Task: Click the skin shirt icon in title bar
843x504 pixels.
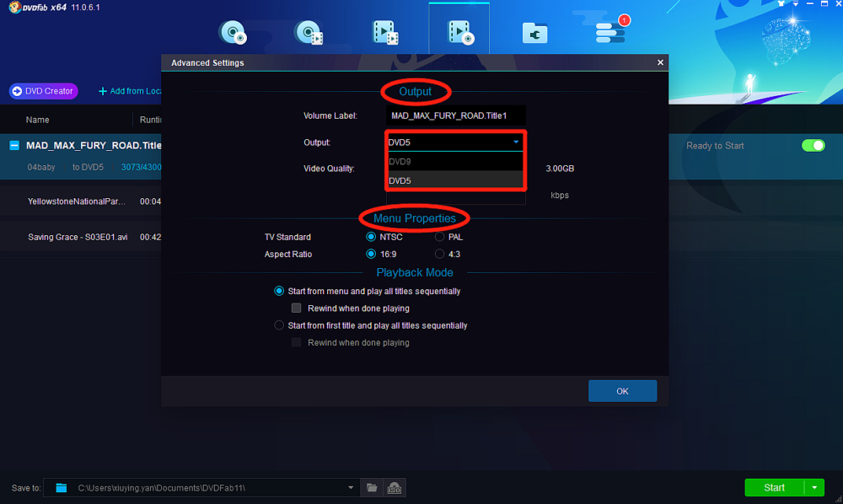Action: (x=781, y=3)
